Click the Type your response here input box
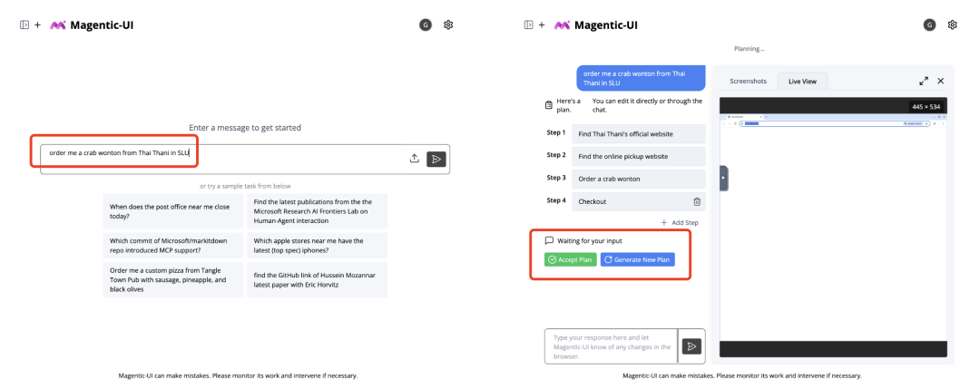The image size is (980, 389). pyautogui.click(x=611, y=346)
